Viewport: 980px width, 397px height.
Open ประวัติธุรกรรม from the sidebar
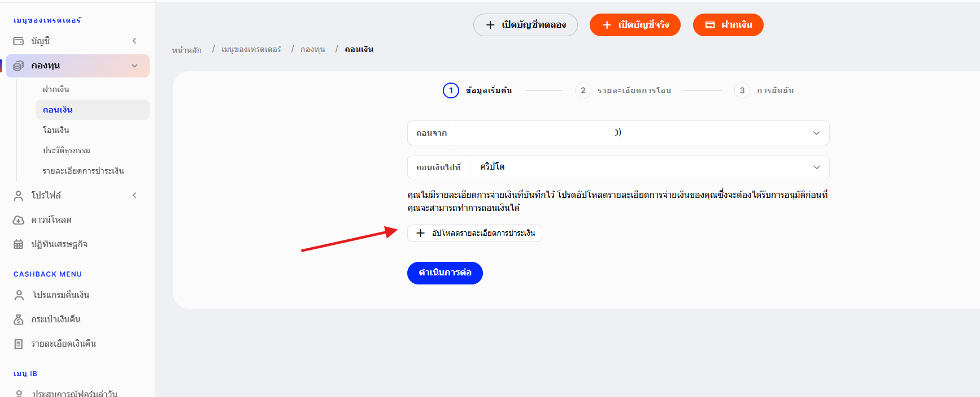pyautogui.click(x=67, y=150)
